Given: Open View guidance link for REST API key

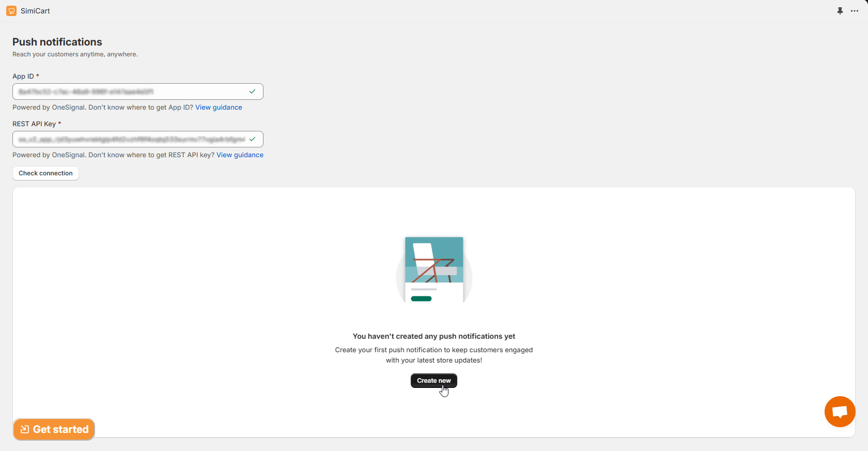Looking at the screenshot, I should [x=240, y=155].
